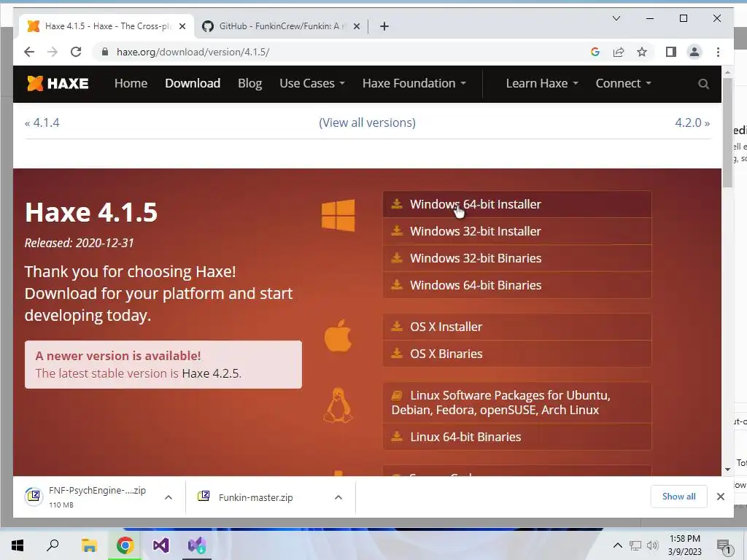Click the scrollbar down arrow
Screen dimensions: 747x560
click(727, 469)
